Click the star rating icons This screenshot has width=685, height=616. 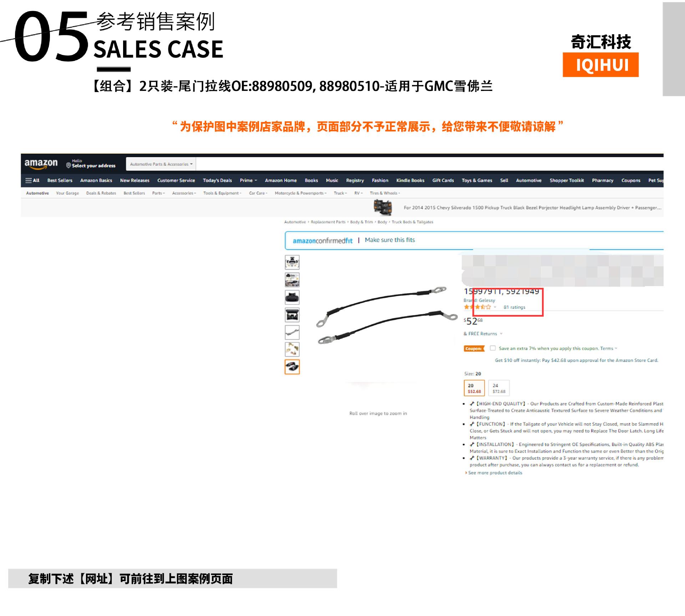[477, 307]
